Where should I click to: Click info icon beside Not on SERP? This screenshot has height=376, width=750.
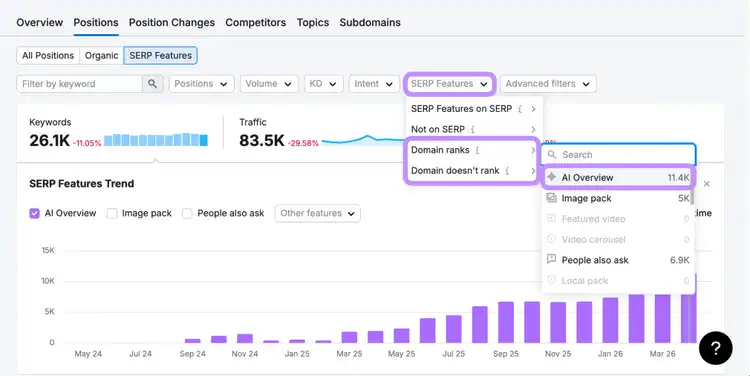[473, 130]
